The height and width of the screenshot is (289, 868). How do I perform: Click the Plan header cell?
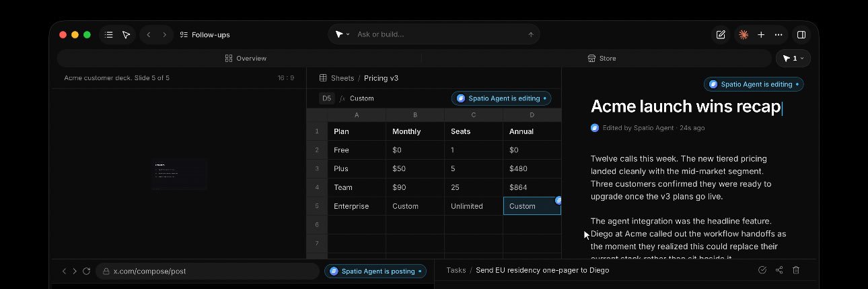(x=357, y=131)
